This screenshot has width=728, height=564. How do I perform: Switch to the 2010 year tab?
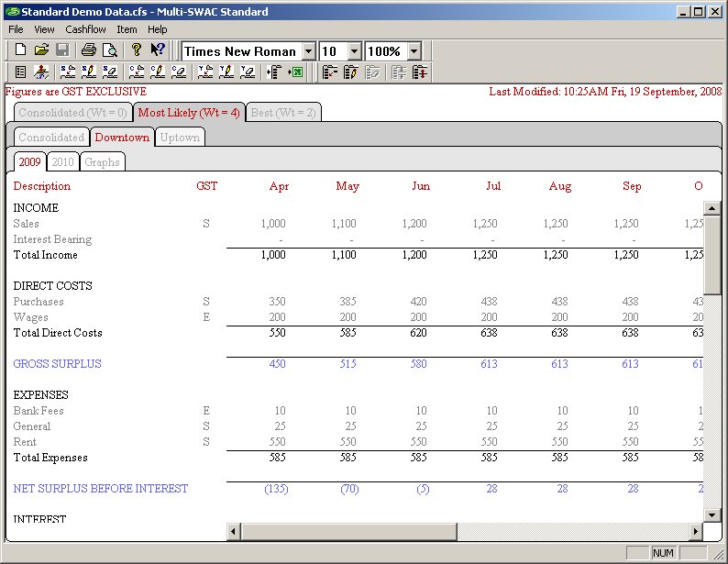[x=62, y=162]
